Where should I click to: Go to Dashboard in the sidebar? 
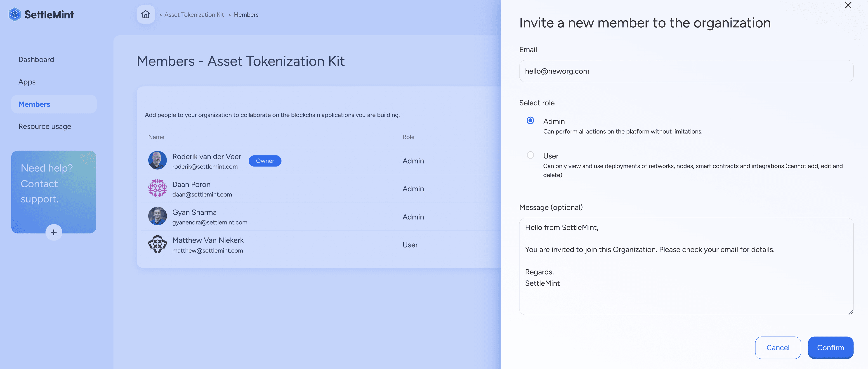36,60
